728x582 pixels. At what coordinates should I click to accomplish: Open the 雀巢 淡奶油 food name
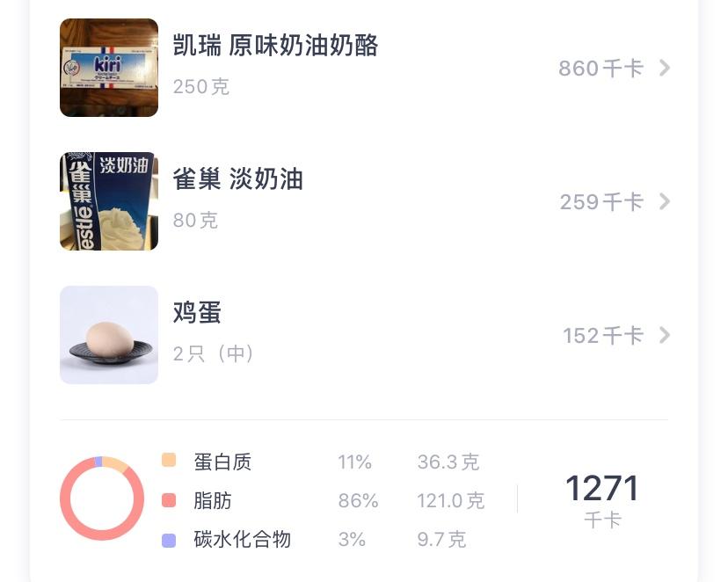pyautogui.click(x=237, y=179)
